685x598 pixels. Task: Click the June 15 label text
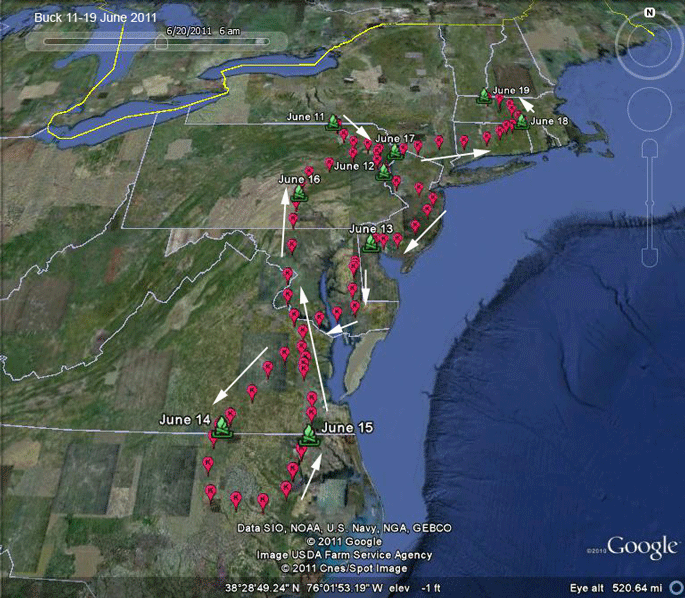(347, 428)
